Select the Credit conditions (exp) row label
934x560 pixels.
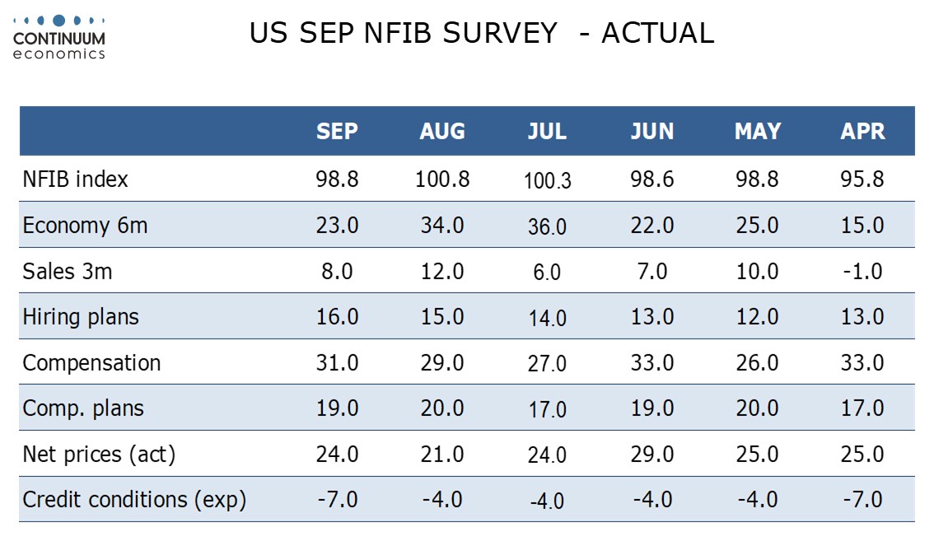pos(134,499)
